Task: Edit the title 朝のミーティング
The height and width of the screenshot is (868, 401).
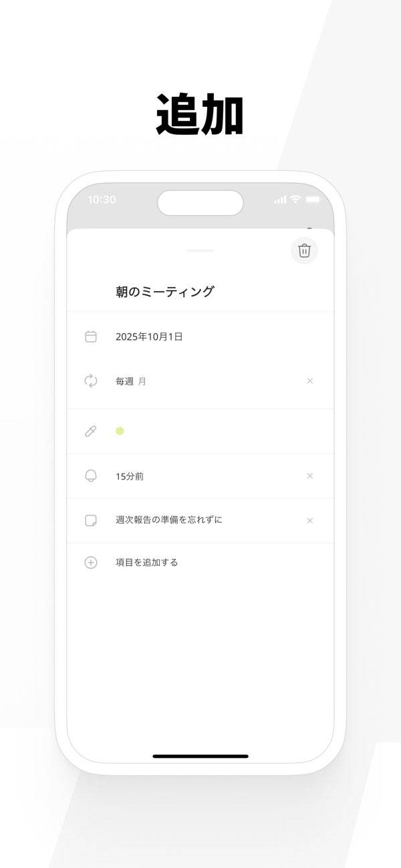Action: click(164, 292)
